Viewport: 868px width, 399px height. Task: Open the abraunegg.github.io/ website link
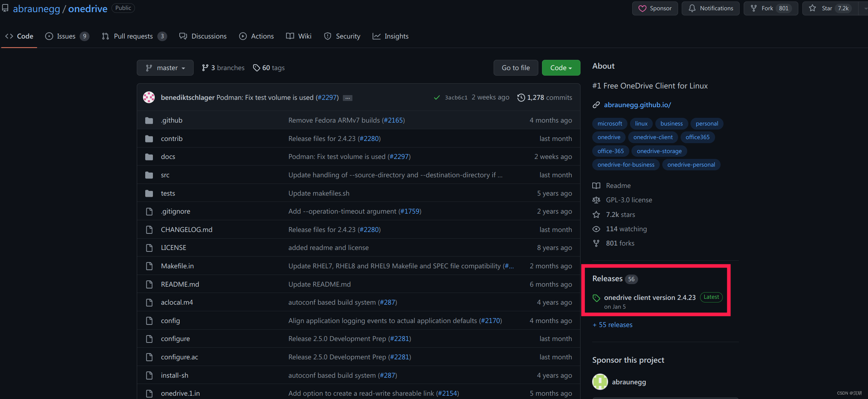click(x=637, y=105)
